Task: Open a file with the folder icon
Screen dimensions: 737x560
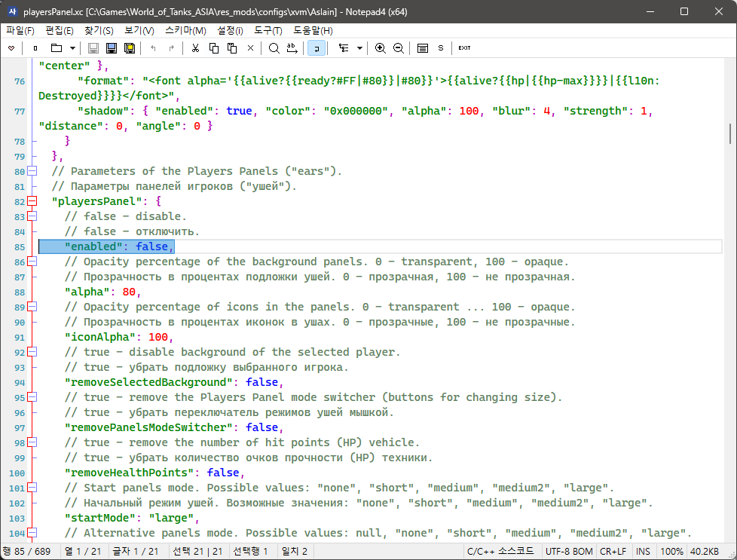Action: [x=57, y=48]
